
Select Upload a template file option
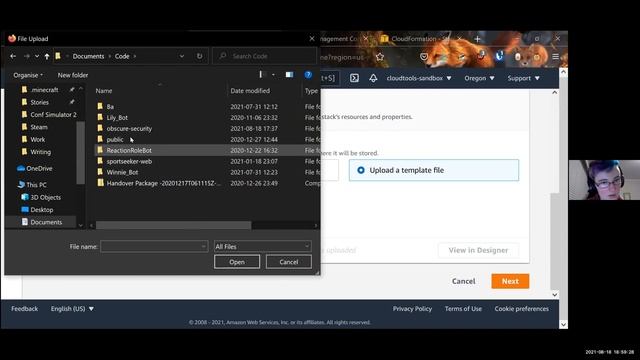pos(434,170)
